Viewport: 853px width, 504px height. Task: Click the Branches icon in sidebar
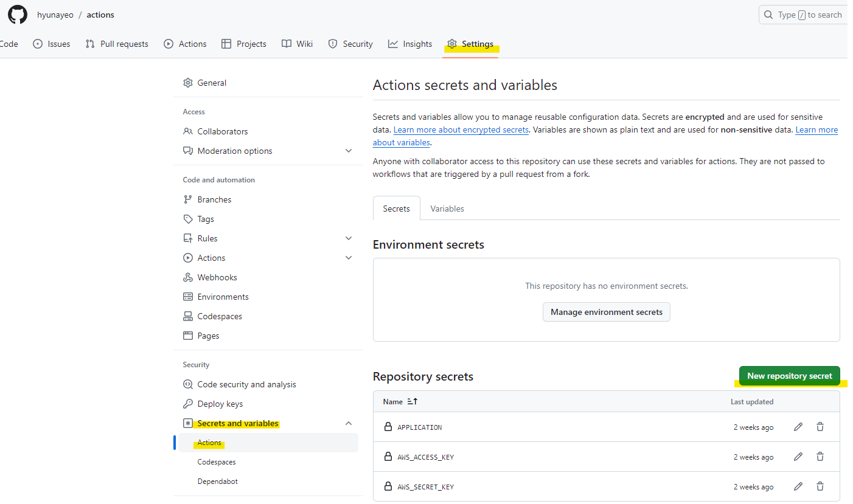188,199
